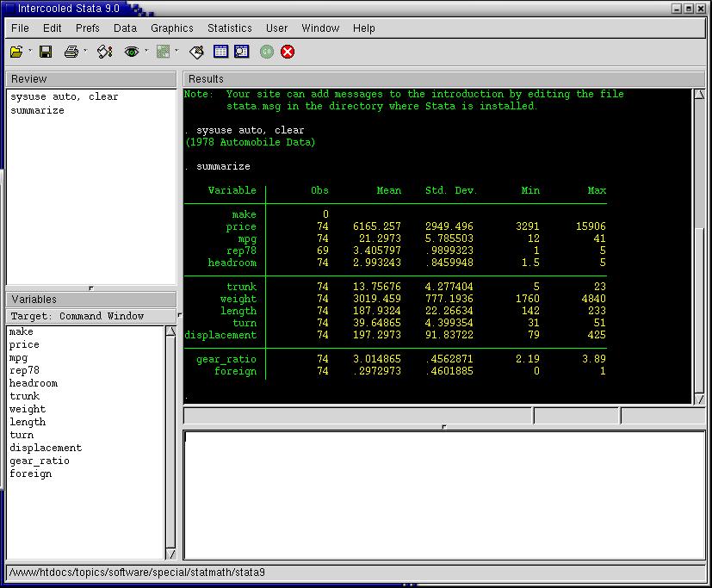712x588 pixels.
Task: Click the Print results printer icon
Action: (71, 52)
